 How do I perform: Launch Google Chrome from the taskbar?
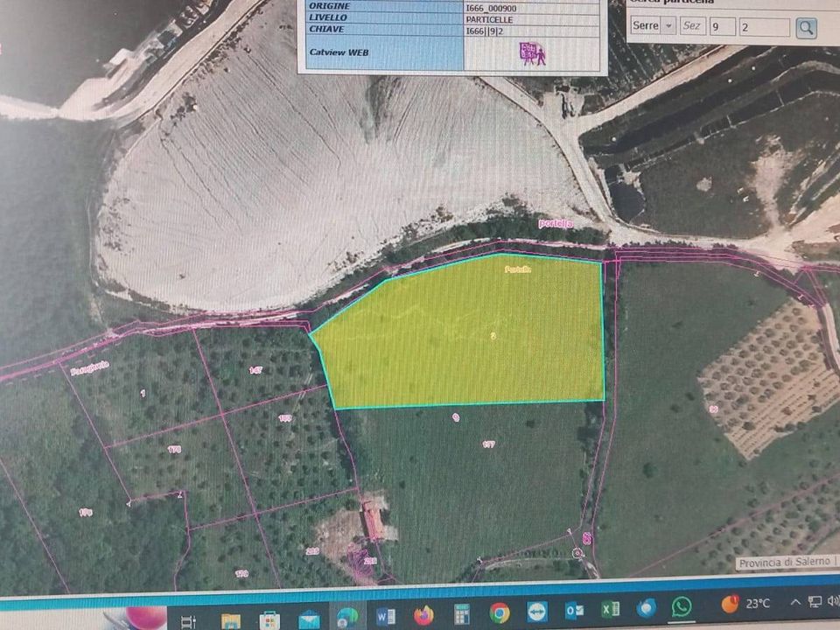[500, 612]
